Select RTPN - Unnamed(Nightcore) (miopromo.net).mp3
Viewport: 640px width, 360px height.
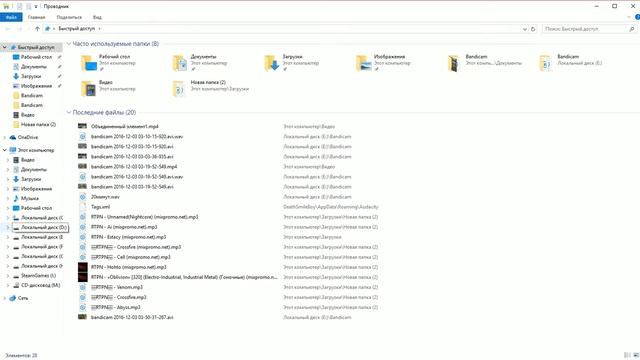[x=144, y=217]
